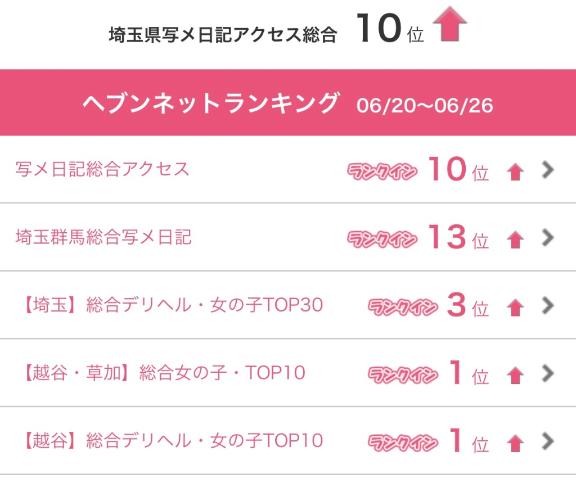576x483 pixels.
Task: Open 写メ日記総合アクセス ranking link
Action: tap(102, 169)
